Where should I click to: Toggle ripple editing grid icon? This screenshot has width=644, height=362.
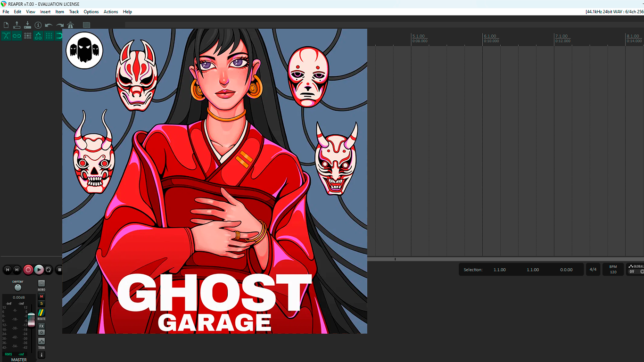coord(28,36)
